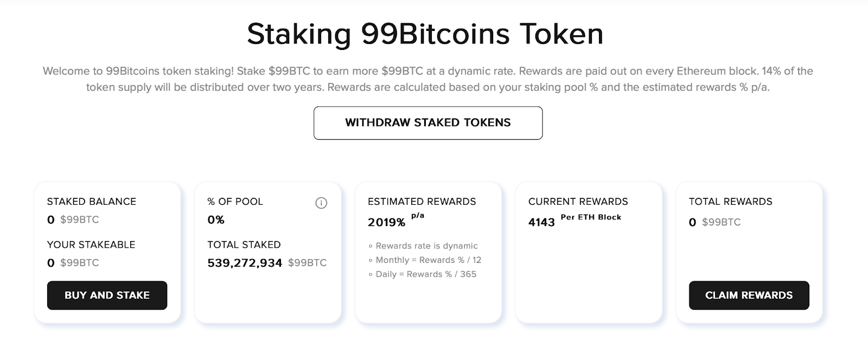Click the Rewards rate is dynamic note
868x352 pixels.
(x=423, y=246)
